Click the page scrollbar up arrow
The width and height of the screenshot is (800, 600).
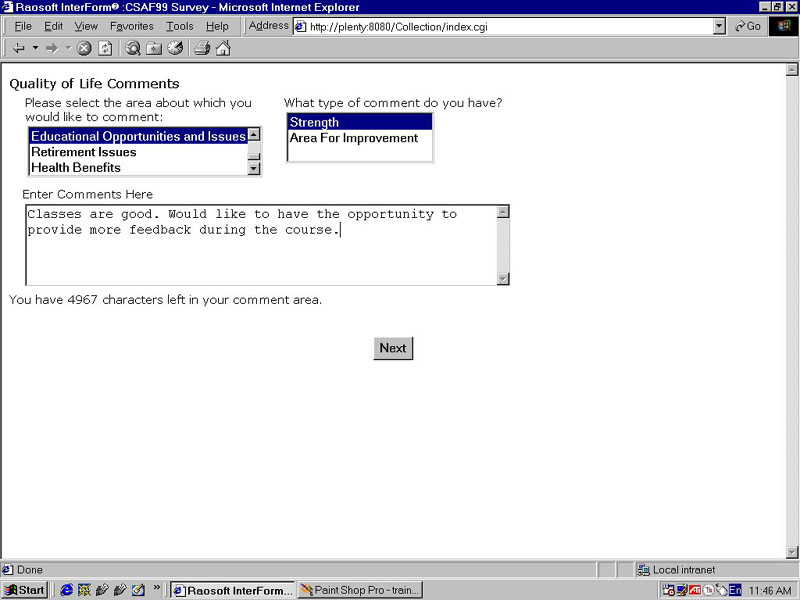tap(792, 70)
